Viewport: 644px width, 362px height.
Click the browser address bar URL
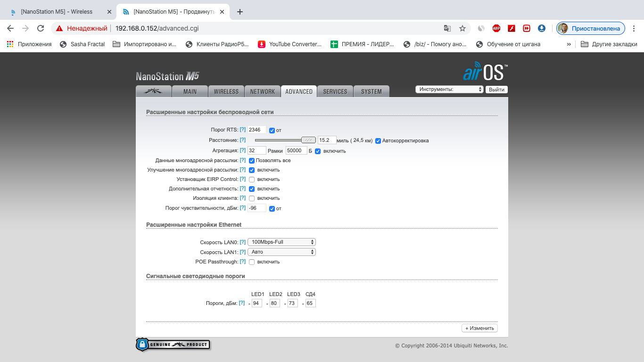157,28
